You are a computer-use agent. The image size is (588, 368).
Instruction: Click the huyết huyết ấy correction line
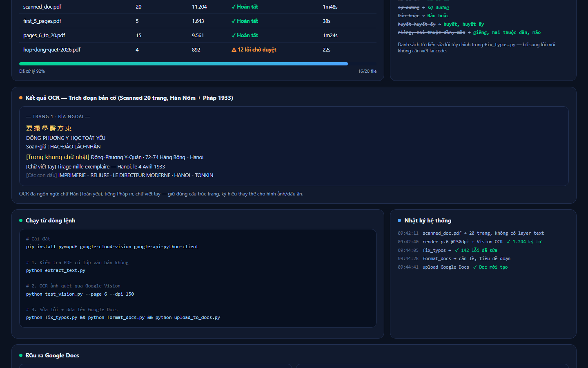click(441, 24)
